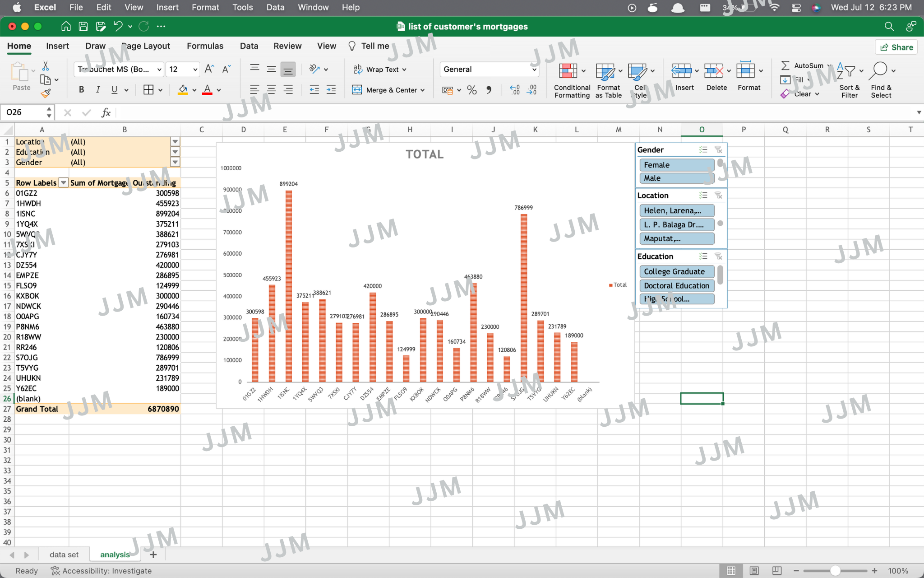Open the Location pivot filter dropdown

[x=175, y=142]
